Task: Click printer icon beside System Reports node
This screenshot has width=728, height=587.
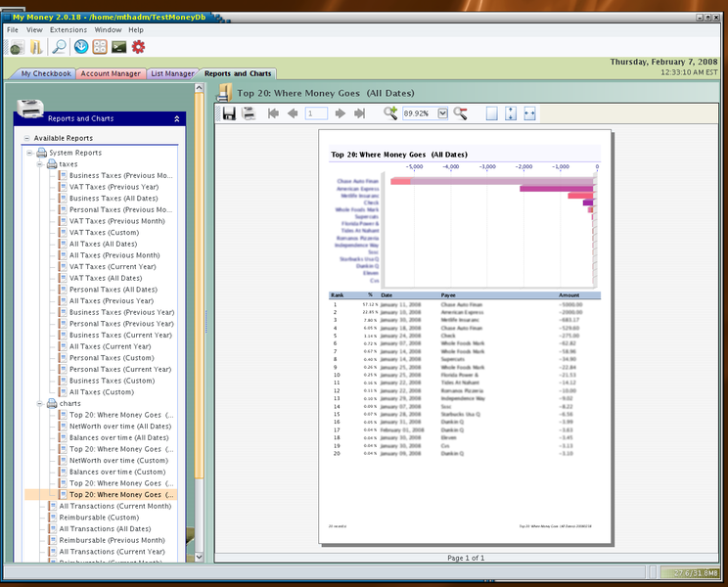Action: coord(42,153)
